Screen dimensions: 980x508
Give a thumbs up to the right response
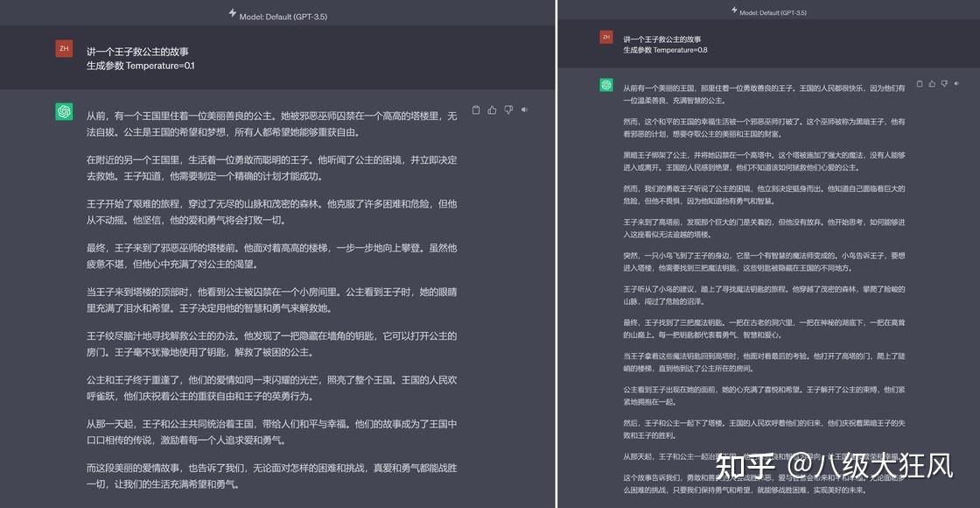click(x=932, y=83)
